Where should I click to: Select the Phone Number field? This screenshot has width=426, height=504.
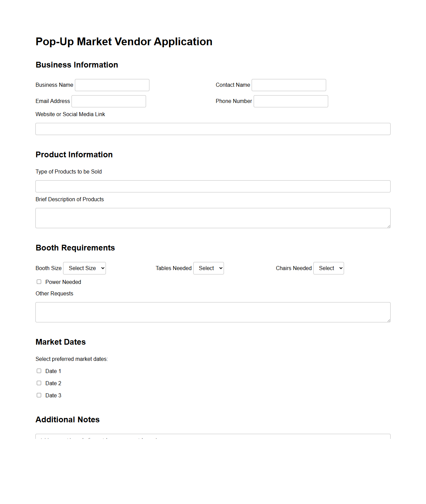pyautogui.click(x=291, y=101)
